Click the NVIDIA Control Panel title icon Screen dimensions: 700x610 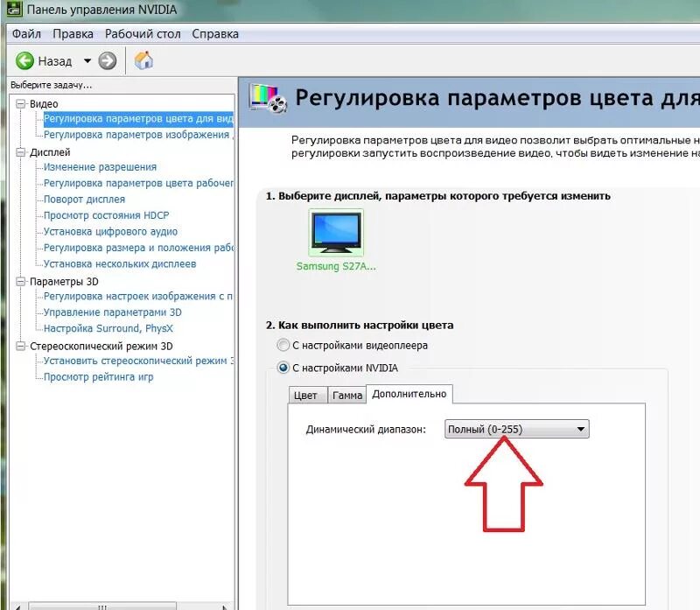coord(14,9)
